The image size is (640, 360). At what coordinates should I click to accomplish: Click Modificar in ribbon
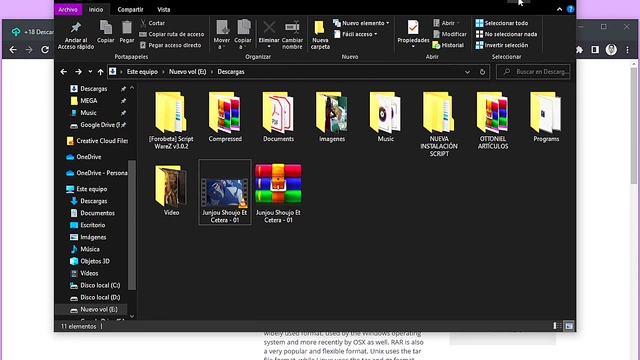[x=449, y=34]
